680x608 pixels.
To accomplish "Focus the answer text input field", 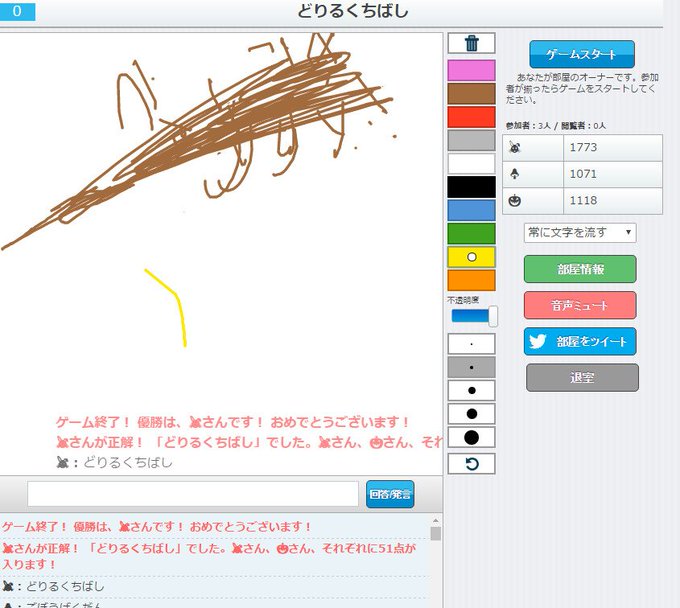I will pos(193,494).
